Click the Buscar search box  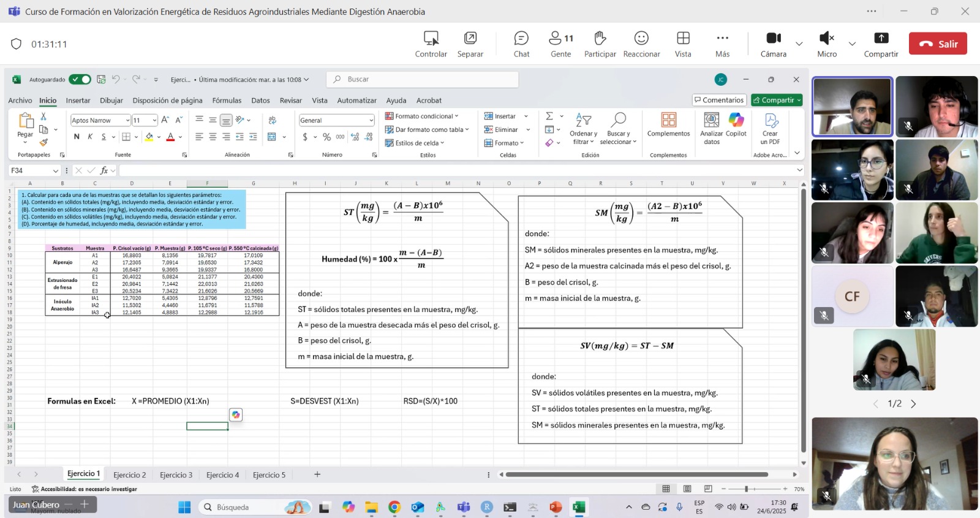coord(423,79)
